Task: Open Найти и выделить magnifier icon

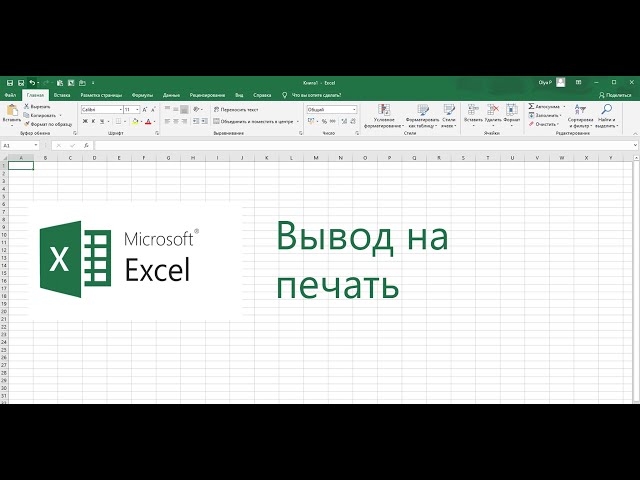Action: 607,109
